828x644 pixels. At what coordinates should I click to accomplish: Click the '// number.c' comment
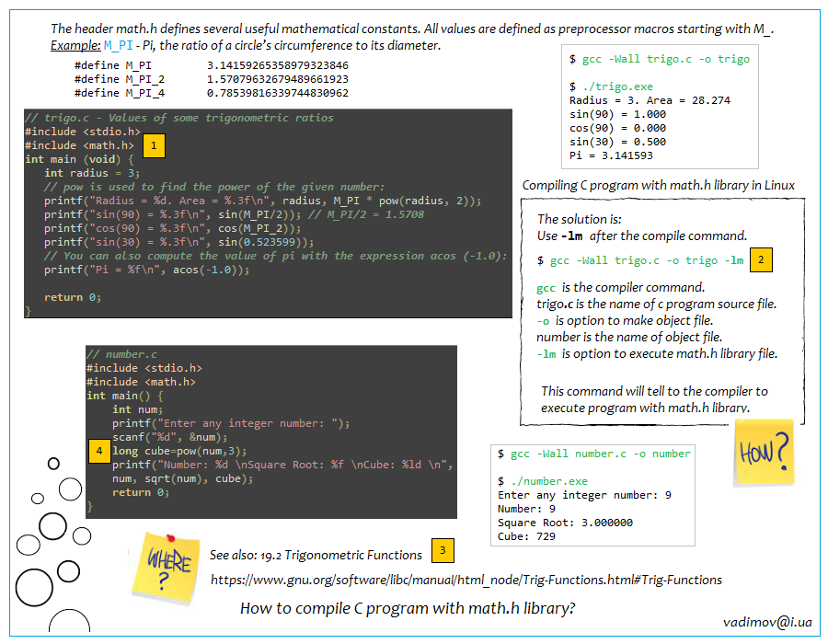click(x=121, y=354)
